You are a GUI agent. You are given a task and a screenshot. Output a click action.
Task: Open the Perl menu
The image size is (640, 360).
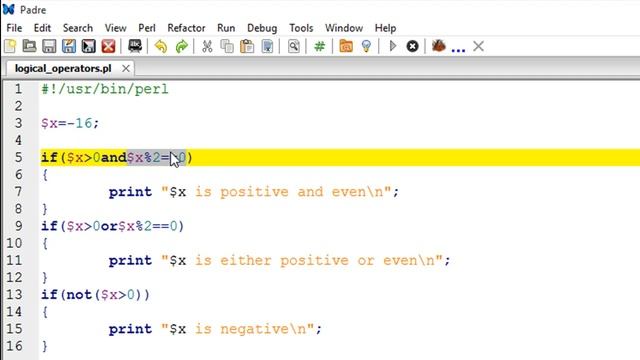tap(147, 28)
